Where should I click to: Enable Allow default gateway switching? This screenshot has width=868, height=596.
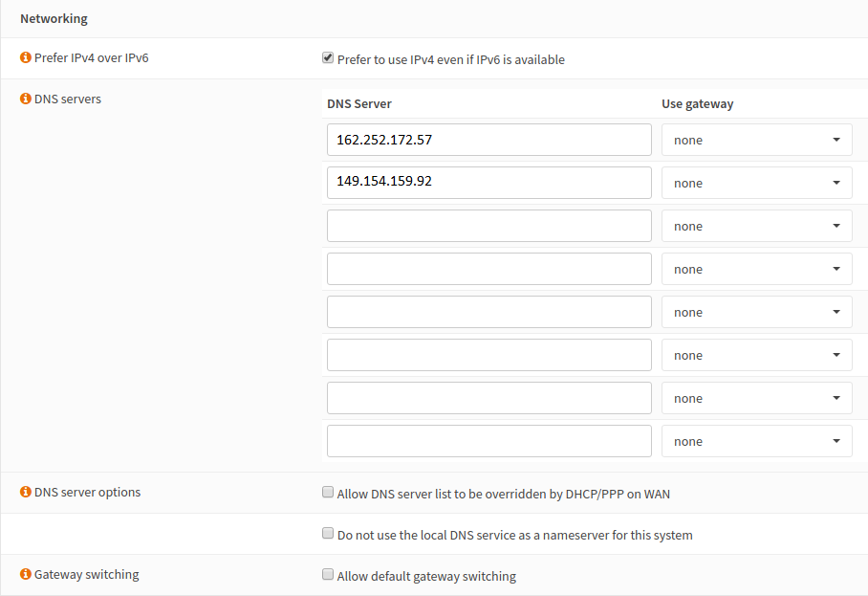328,575
